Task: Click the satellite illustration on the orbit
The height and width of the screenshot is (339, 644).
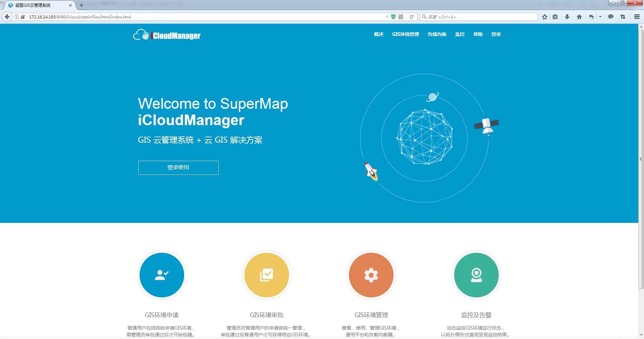Action: point(487,127)
